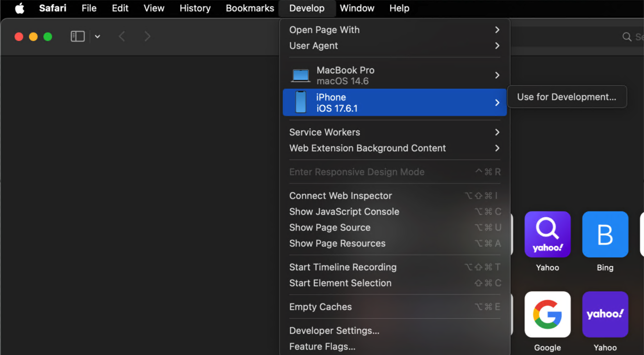
Task: Click the forward navigation arrow
Action: pyautogui.click(x=148, y=37)
